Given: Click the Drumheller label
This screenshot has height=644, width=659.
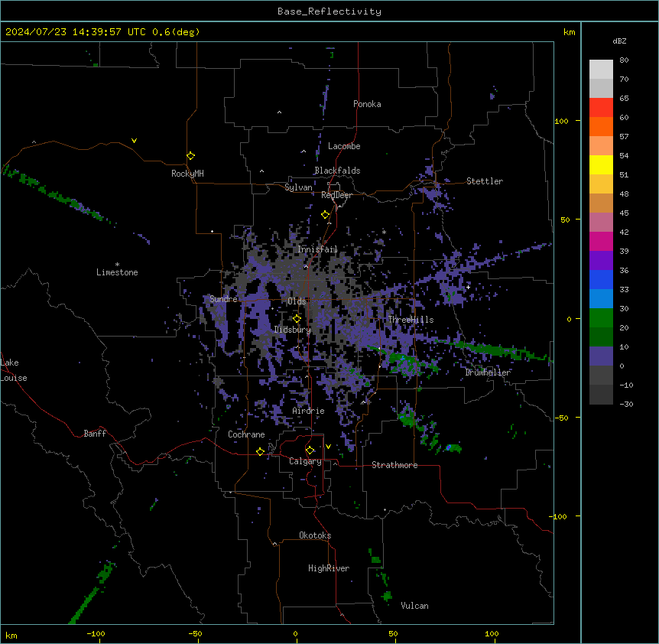Looking at the screenshot, I should [x=488, y=372].
